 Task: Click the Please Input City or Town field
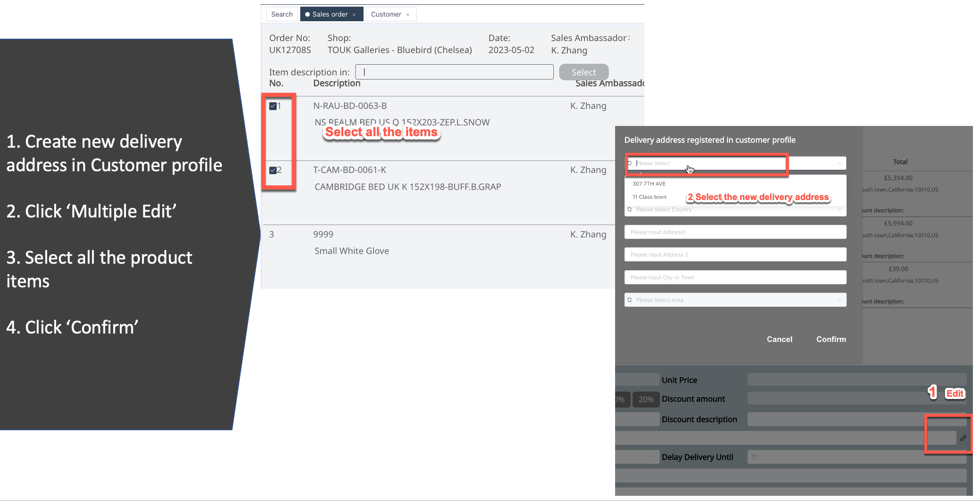coord(735,277)
